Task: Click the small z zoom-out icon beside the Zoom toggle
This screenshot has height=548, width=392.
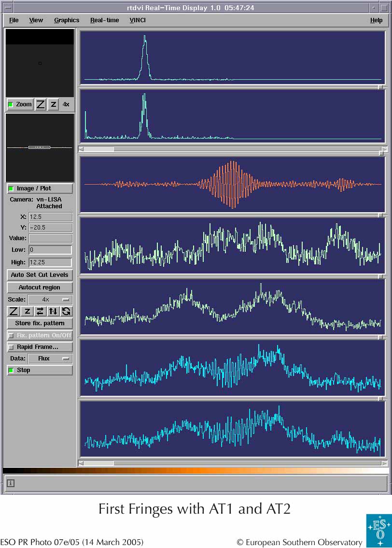Action: tap(53, 104)
